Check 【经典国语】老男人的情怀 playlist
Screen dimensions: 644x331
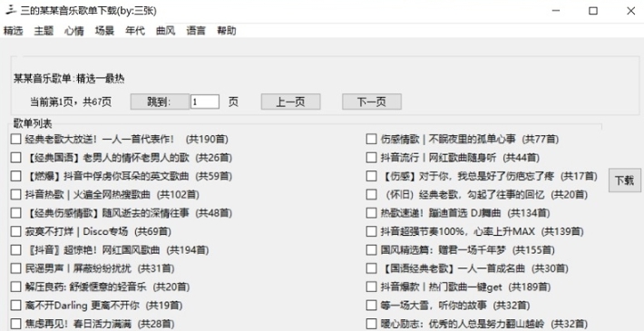(x=15, y=158)
